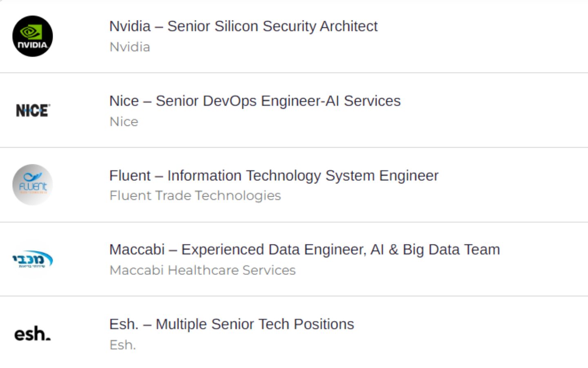Open Esh. Multiple Senior Tech Positions listing
This screenshot has height=368, width=588.
232,324
